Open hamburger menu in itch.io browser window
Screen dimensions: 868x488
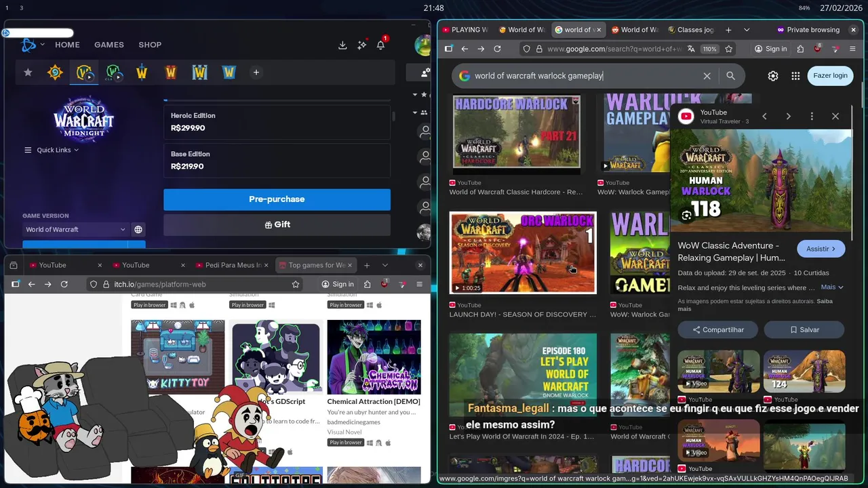coord(419,285)
